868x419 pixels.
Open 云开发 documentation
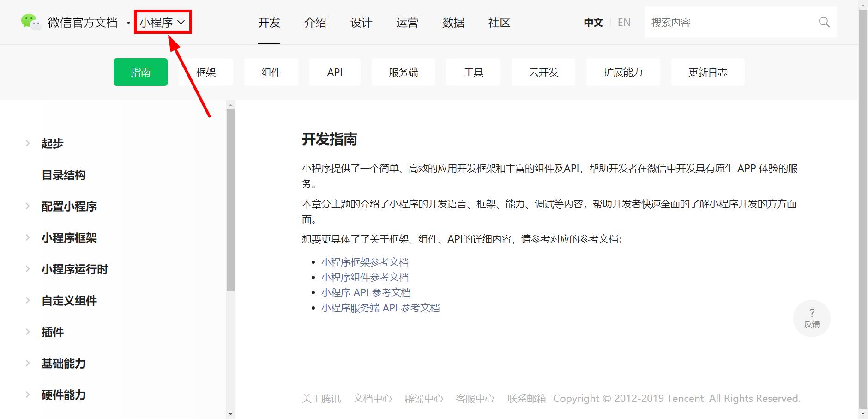pyautogui.click(x=543, y=72)
